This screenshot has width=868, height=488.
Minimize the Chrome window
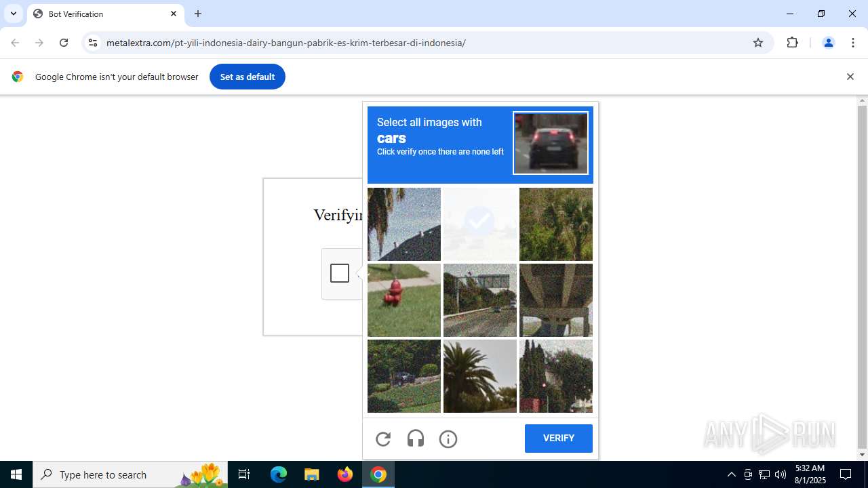pos(790,14)
